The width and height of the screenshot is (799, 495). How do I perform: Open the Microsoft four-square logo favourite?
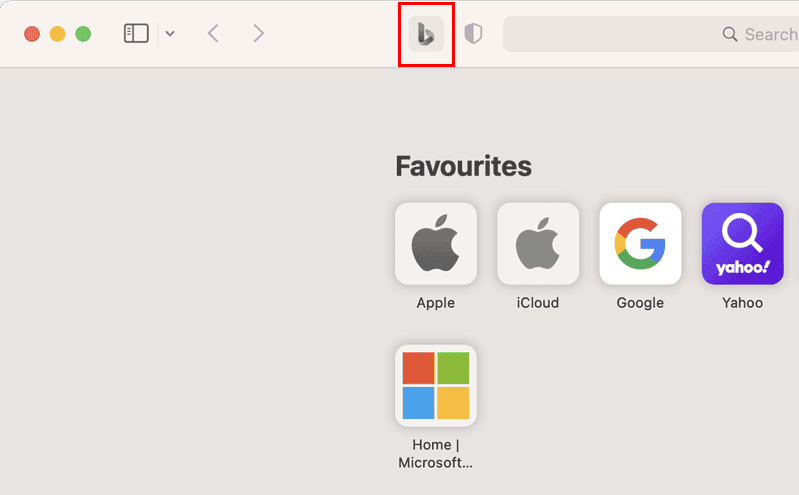(x=436, y=385)
